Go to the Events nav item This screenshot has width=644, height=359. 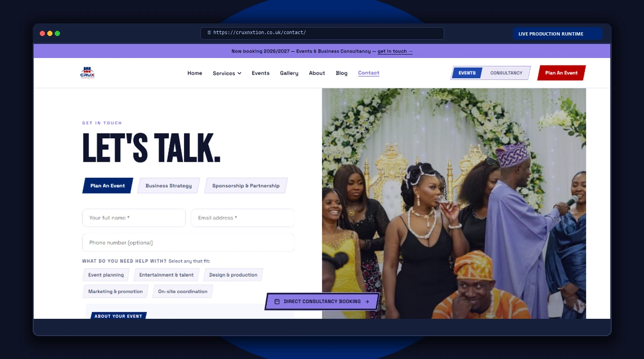[x=261, y=73]
